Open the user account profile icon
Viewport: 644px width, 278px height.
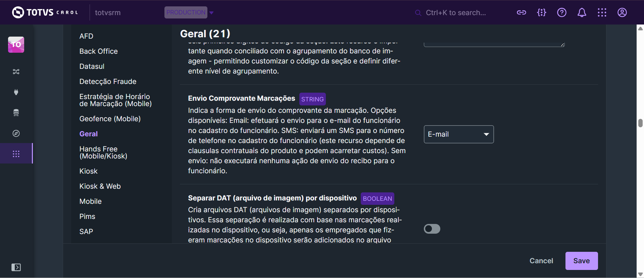point(622,13)
